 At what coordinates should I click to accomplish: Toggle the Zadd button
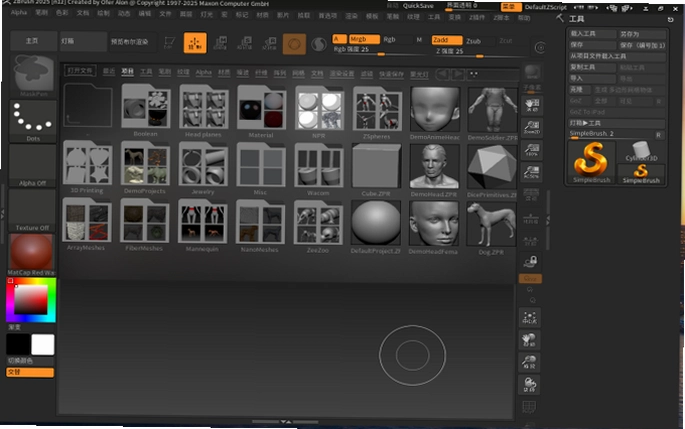(x=447, y=40)
